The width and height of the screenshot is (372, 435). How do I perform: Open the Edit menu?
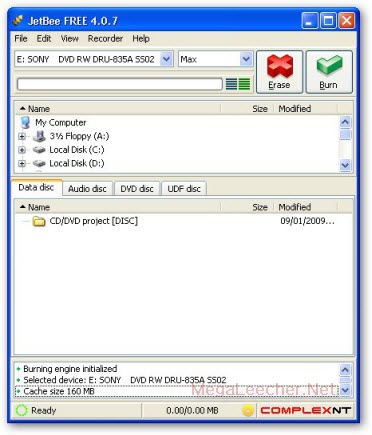(x=44, y=39)
